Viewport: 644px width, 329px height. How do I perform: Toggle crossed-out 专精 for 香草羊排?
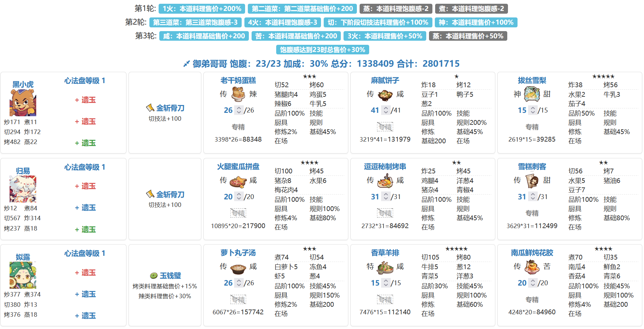point(385,300)
